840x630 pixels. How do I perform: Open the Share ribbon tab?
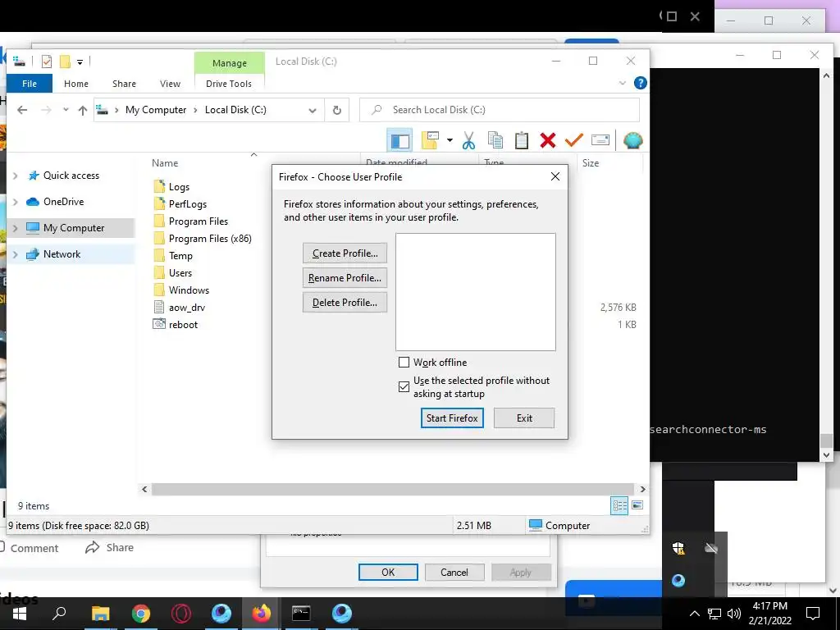(125, 84)
